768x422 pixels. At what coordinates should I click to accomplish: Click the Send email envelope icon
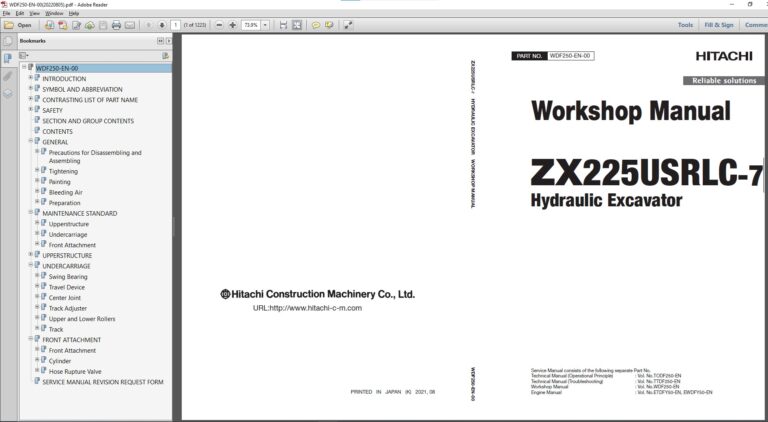click(x=130, y=25)
